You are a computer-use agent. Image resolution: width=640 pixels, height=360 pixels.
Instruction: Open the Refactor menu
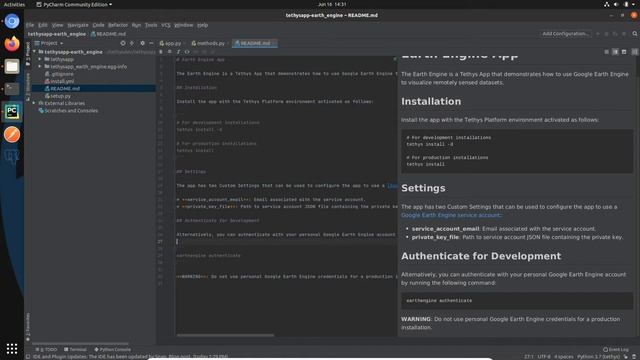pyautogui.click(x=118, y=25)
